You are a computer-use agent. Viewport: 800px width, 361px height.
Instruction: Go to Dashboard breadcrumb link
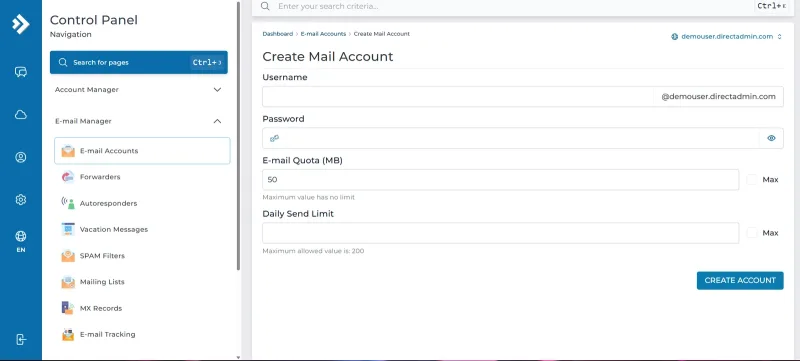pyautogui.click(x=278, y=34)
